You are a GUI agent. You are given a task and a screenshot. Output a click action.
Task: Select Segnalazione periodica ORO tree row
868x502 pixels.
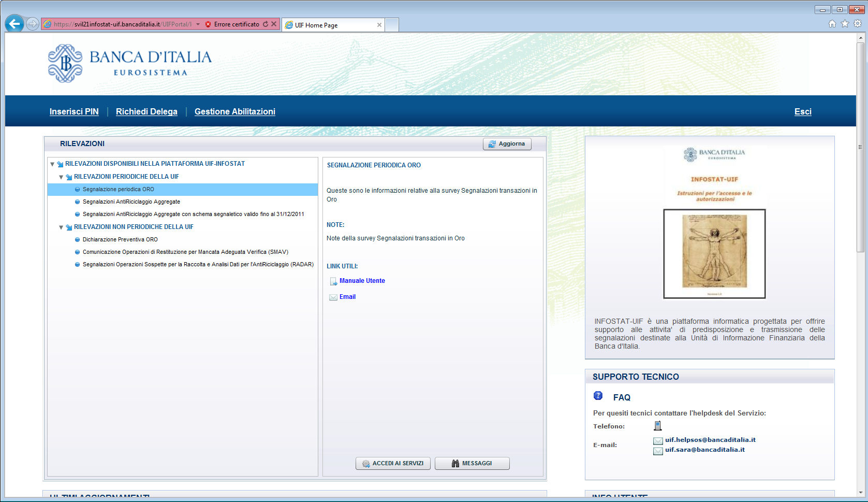[x=183, y=190]
